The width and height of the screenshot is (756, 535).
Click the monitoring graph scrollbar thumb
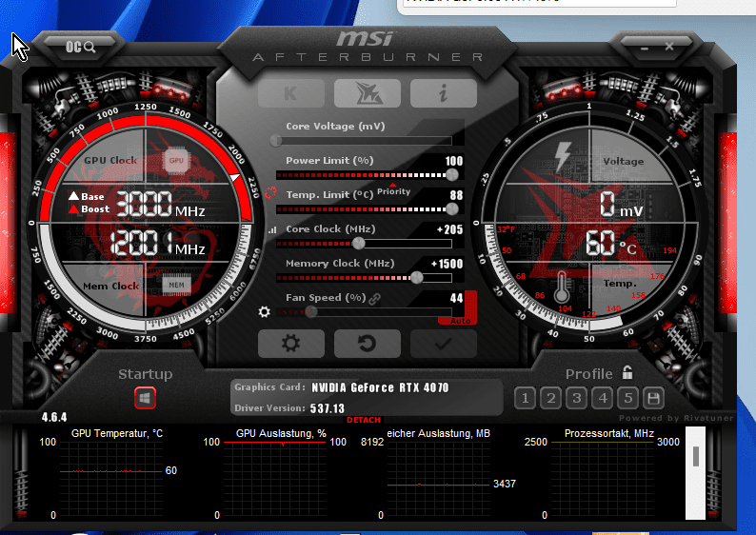[696, 456]
